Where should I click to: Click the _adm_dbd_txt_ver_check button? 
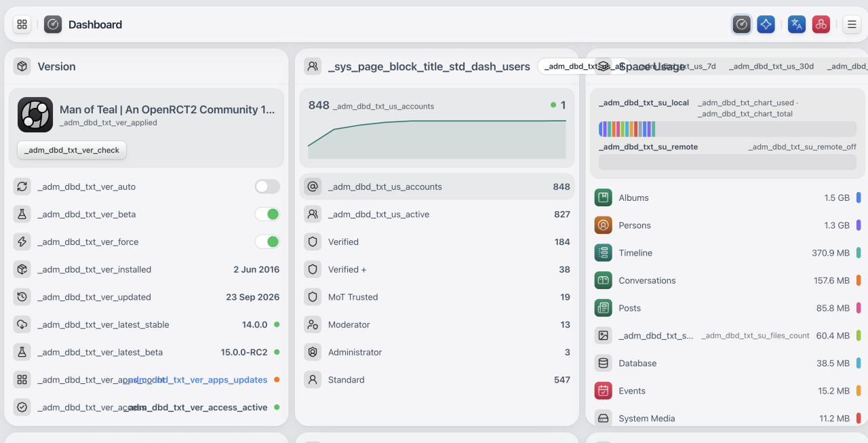(x=72, y=150)
